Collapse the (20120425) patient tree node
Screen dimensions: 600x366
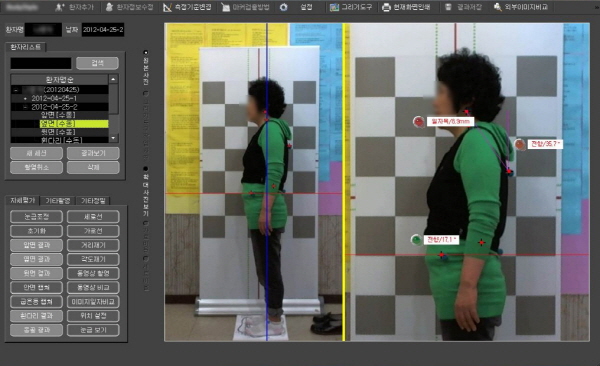pyautogui.click(x=16, y=90)
